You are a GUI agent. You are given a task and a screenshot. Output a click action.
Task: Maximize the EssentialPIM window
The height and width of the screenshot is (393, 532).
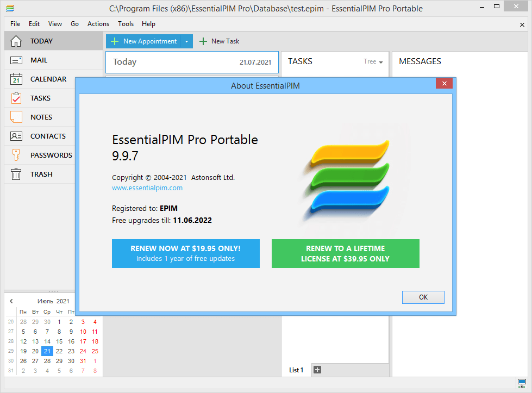click(497, 7)
